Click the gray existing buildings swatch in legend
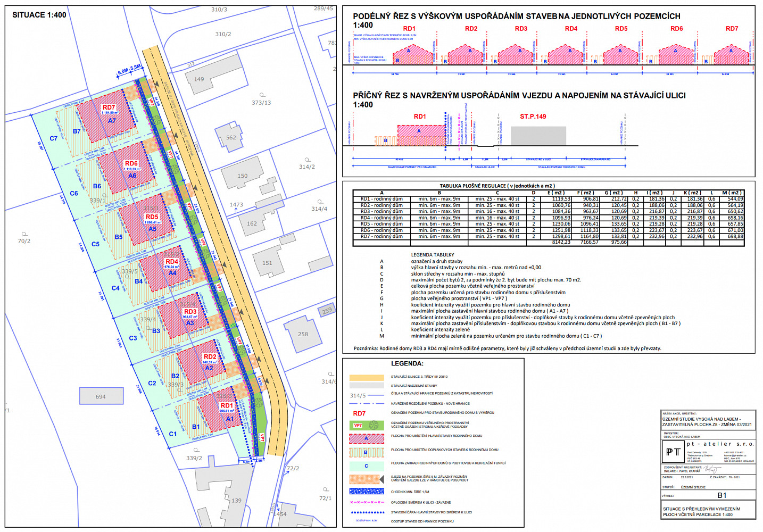763x532 pixels. [x=367, y=385]
